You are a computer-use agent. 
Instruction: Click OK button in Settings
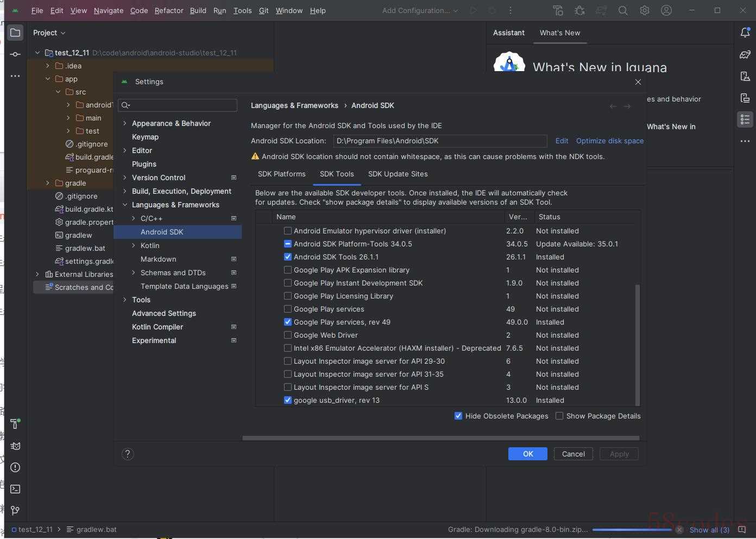coord(528,454)
